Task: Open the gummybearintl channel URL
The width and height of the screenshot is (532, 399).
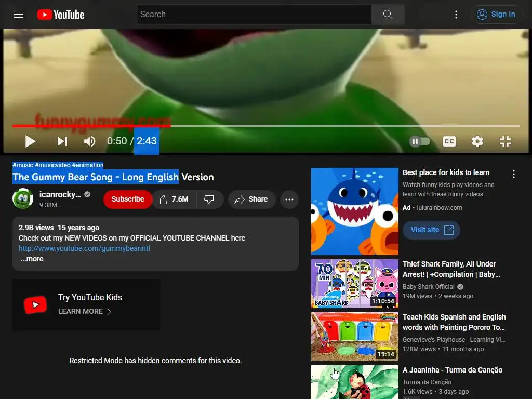Action: click(84, 248)
